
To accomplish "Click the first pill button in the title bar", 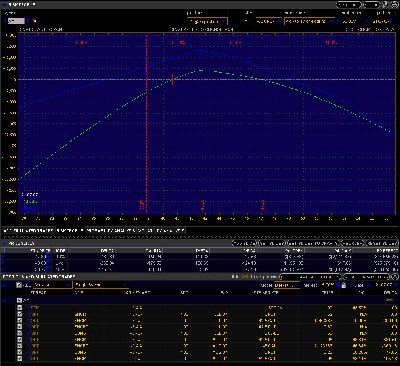I will 348,5.
